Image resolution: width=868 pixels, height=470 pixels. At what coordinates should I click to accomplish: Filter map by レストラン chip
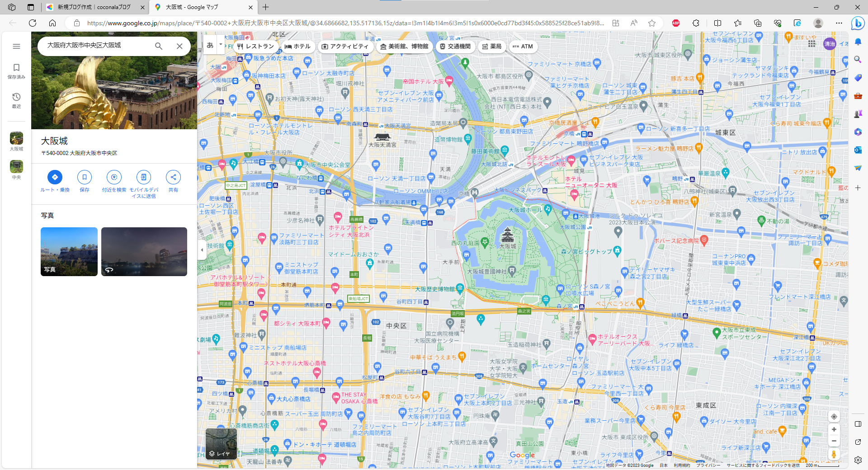[x=255, y=46]
